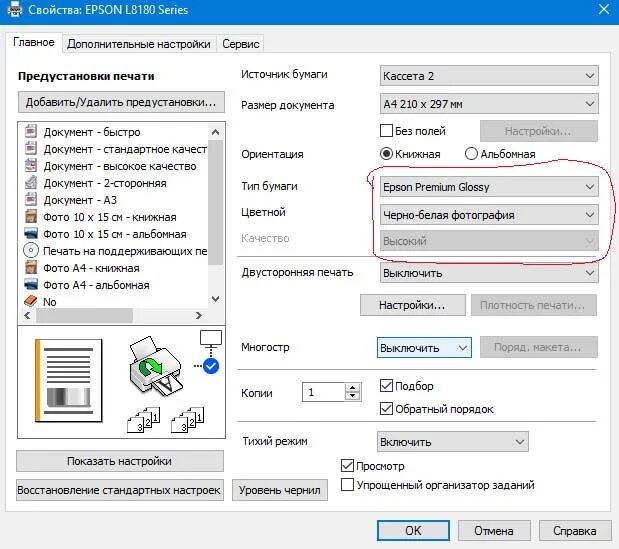Click 'Восстановление стандартных настроек' button
Viewport: 619px width, 549px height.
click(120, 490)
